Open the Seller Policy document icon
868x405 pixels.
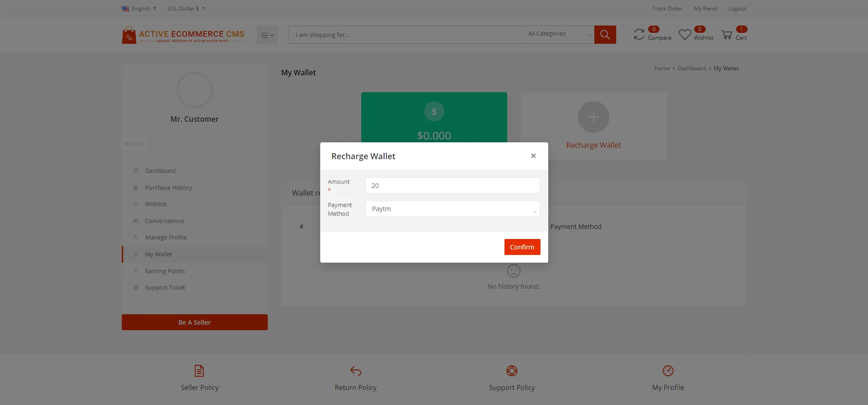[199, 371]
